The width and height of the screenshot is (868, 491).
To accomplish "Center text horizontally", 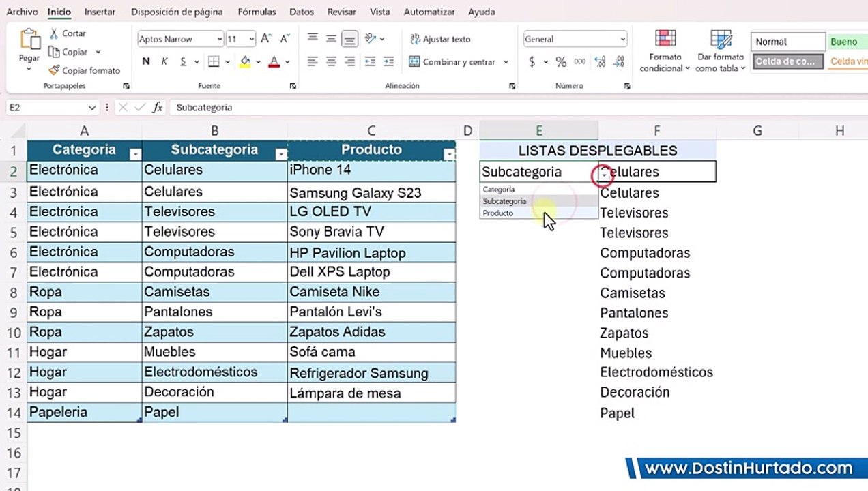I will click(331, 61).
